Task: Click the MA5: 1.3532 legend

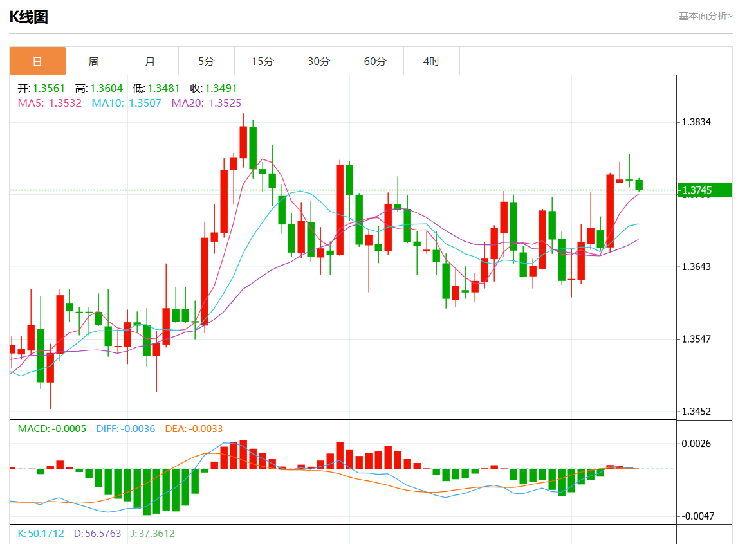Action: (50, 103)
